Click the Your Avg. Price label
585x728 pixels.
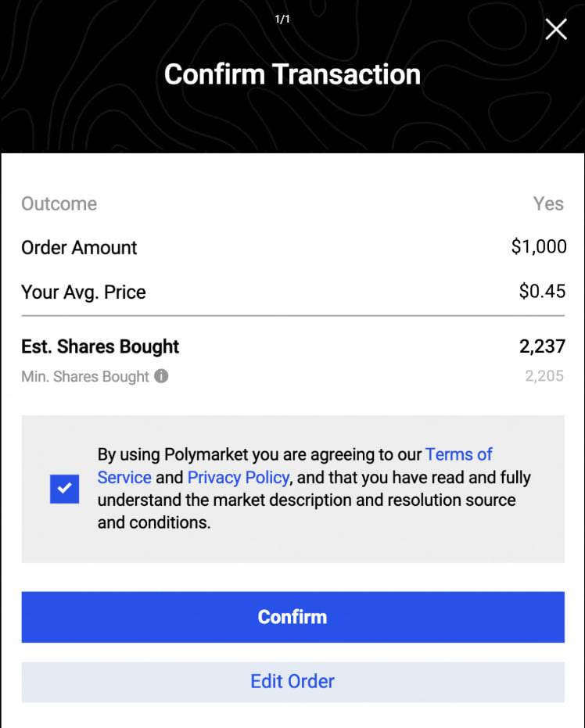tap(84, 292)
